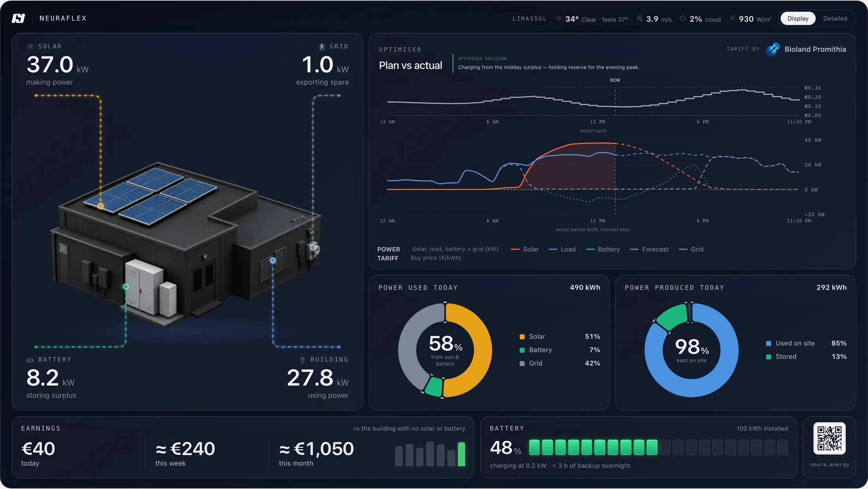Click the building load node on wall
The image size is (868, 489).
pyautogui.click(x=273, y=260)
